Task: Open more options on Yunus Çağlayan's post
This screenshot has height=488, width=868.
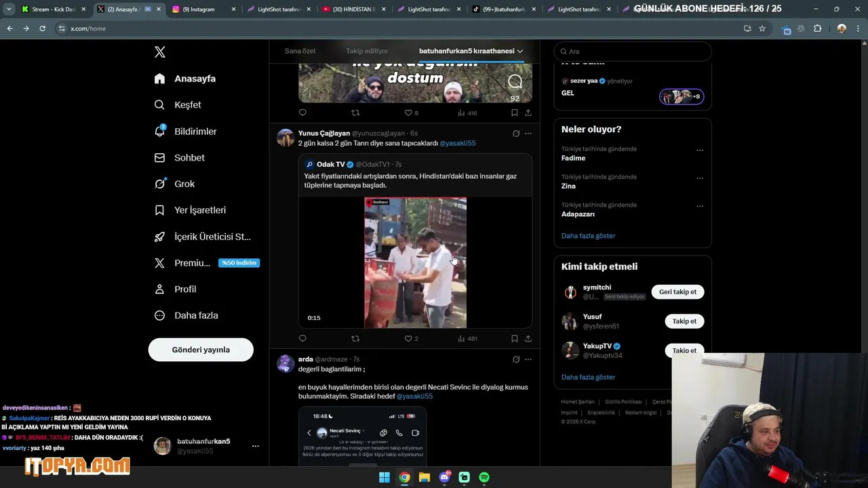Action: click(528, 134)
